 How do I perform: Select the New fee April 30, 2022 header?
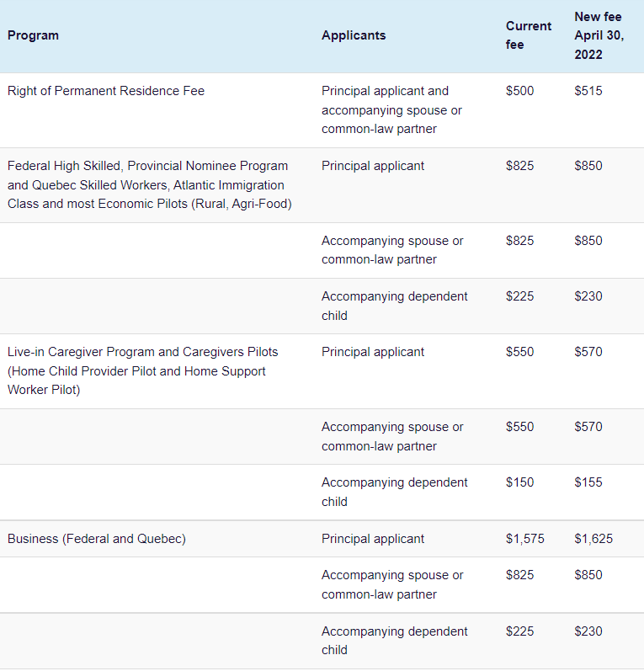tap(599, 35)
